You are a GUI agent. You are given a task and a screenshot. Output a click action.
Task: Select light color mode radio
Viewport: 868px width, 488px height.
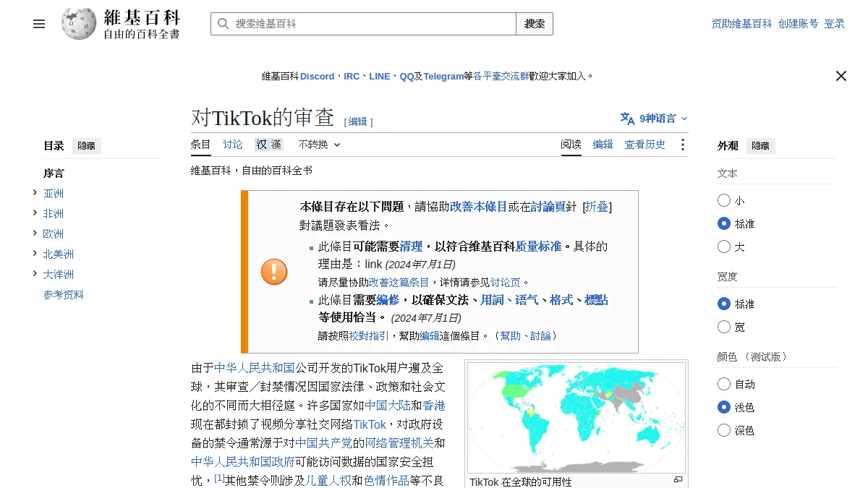point(724,407)
